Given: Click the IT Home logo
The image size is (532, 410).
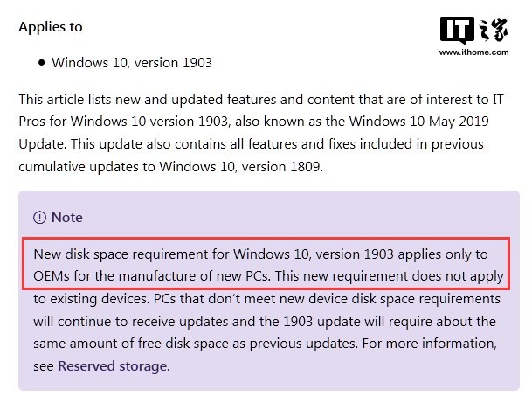Looking at the screenshot, I should click(x=474, y=31).
